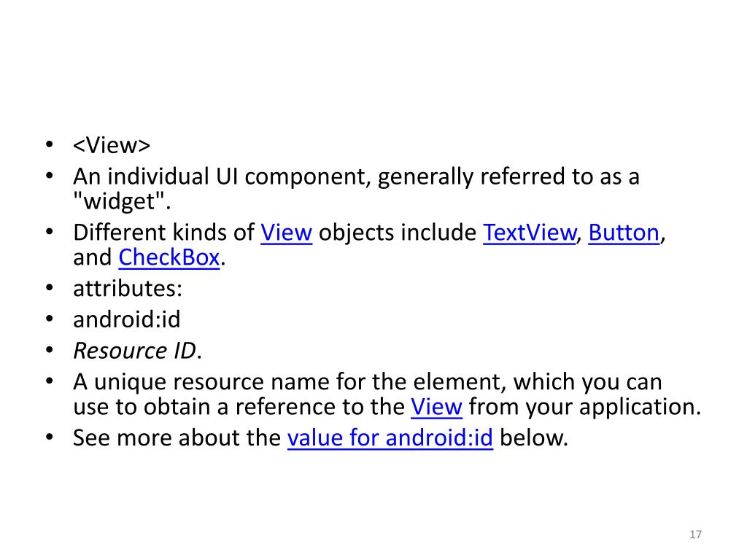Click the "attributes:" bullet text
Image resolution: width=747 pixels, height=560 pixels.
click(128, 289)
